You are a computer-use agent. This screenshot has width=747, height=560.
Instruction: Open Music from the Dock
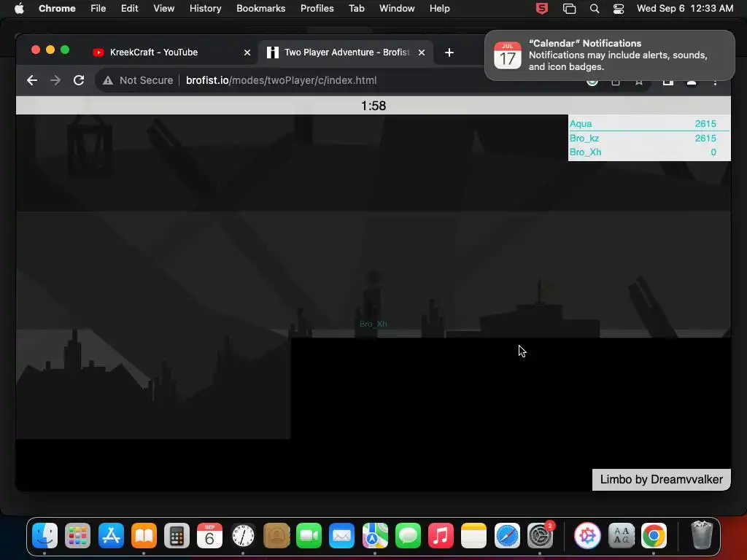click(x=441, y=536)
